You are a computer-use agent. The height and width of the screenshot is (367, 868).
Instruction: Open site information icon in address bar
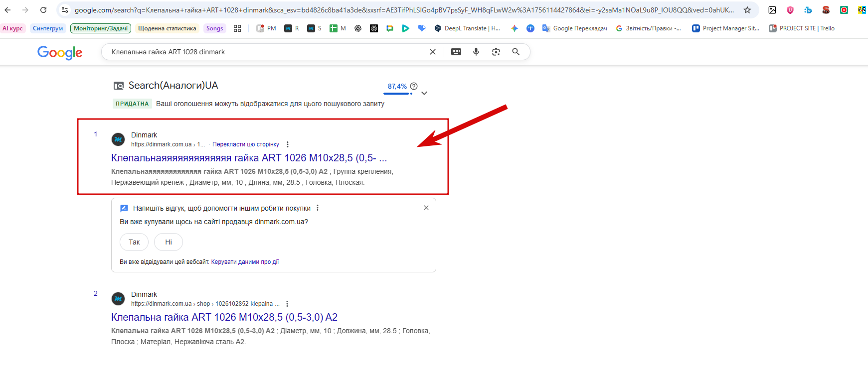[64, 10]
